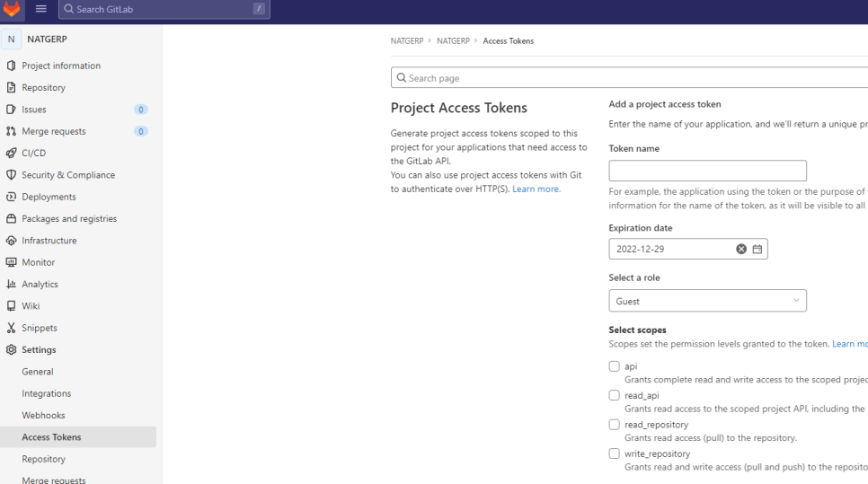Select Access Tokens settings item
This screenshot has height=484, width=868.
point(78,437)
